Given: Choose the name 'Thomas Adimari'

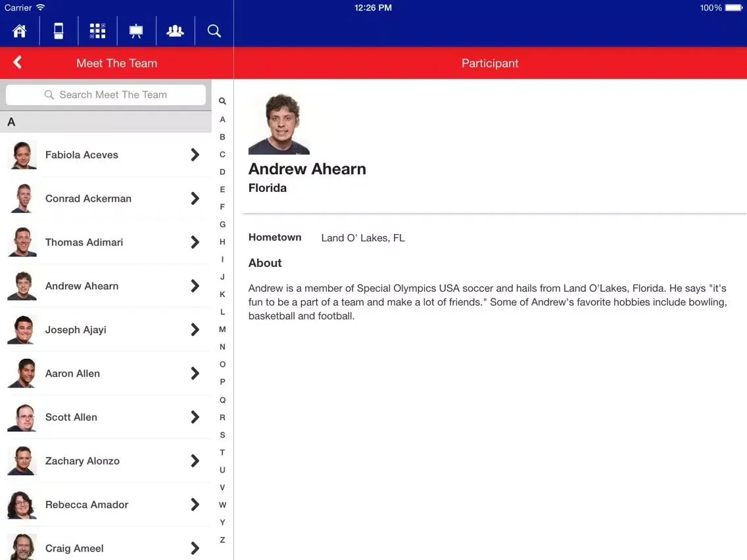Looking at the screenshot, I should click(84, 243).
